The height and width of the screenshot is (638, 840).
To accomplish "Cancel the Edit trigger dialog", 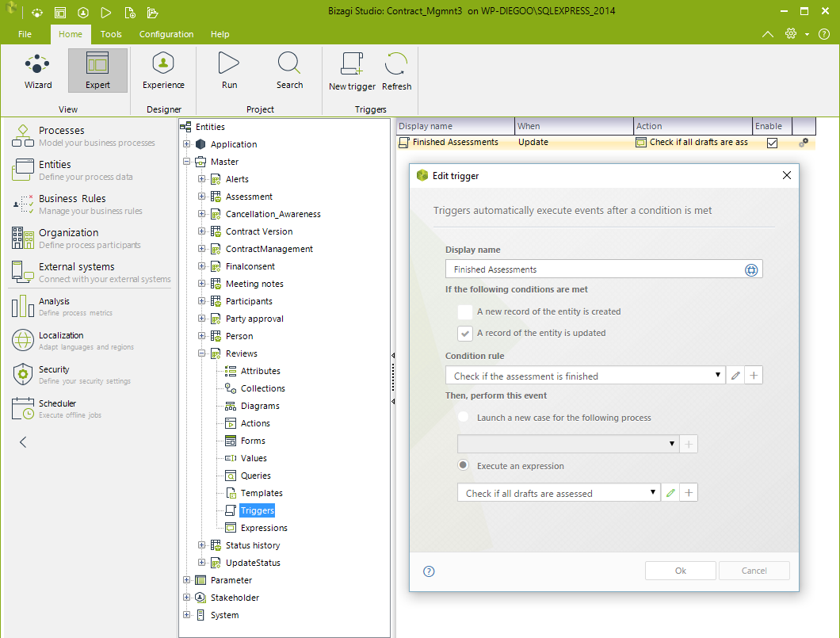I will point(754,571).
